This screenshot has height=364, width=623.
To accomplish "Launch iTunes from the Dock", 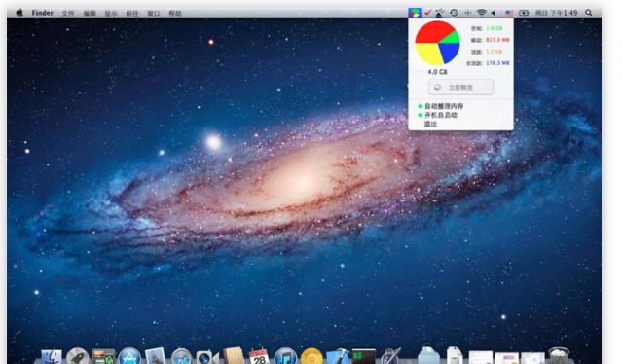I will (x=285, y=356).
